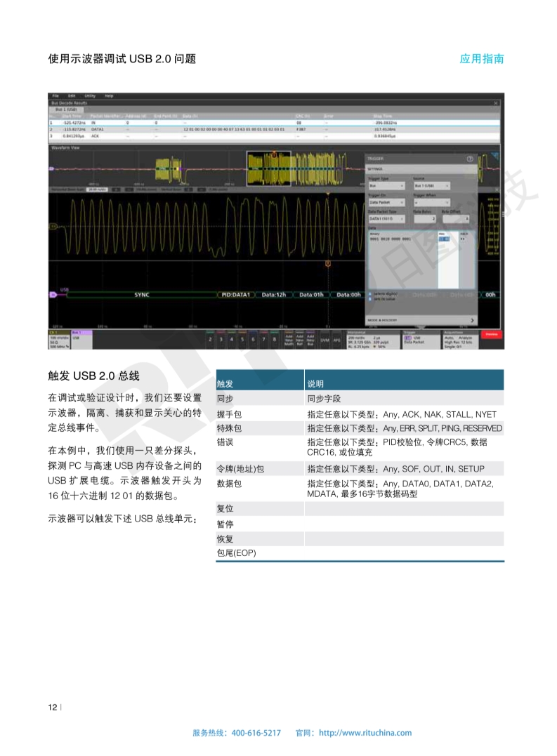Viewport: 557px width, 756px height.
Task: Enable channel 8 button
Action: pyautogui.click(x=274, y=339)
